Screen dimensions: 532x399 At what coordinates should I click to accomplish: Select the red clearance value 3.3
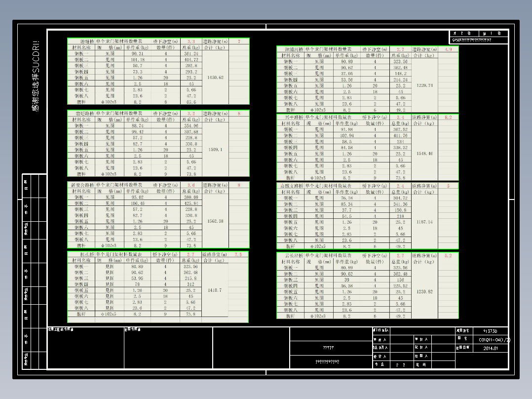click(x=191, y=41)
